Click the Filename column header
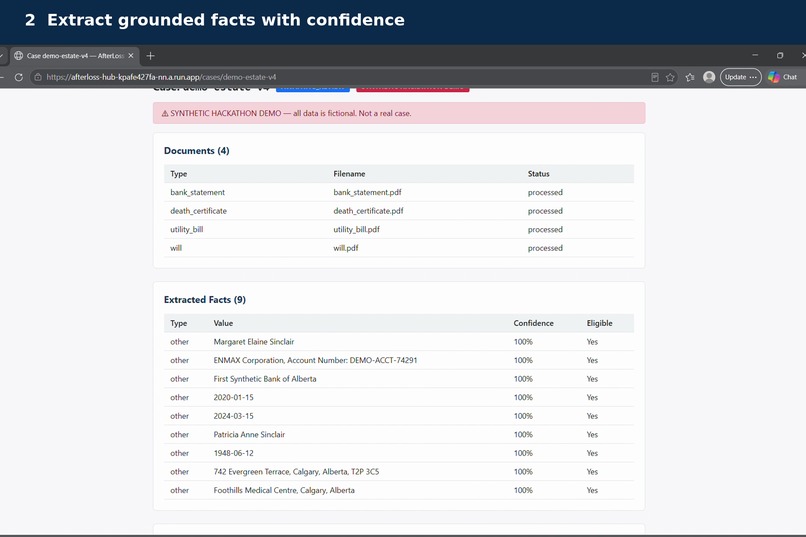 [x=349, y=174]
